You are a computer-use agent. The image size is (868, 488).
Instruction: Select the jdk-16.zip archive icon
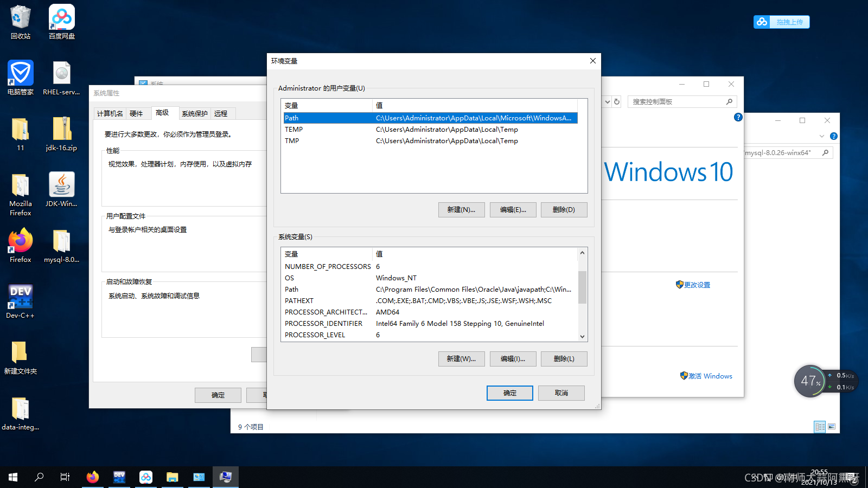click(61, 134)
